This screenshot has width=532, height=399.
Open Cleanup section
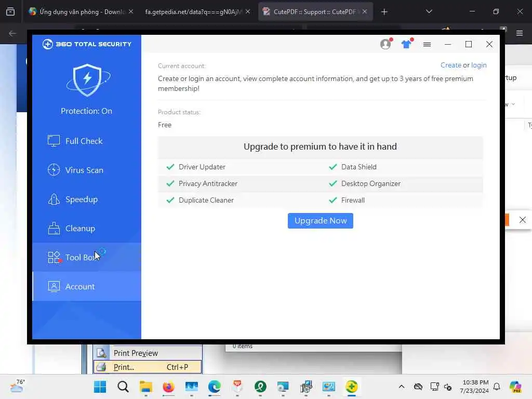[87, 229]
